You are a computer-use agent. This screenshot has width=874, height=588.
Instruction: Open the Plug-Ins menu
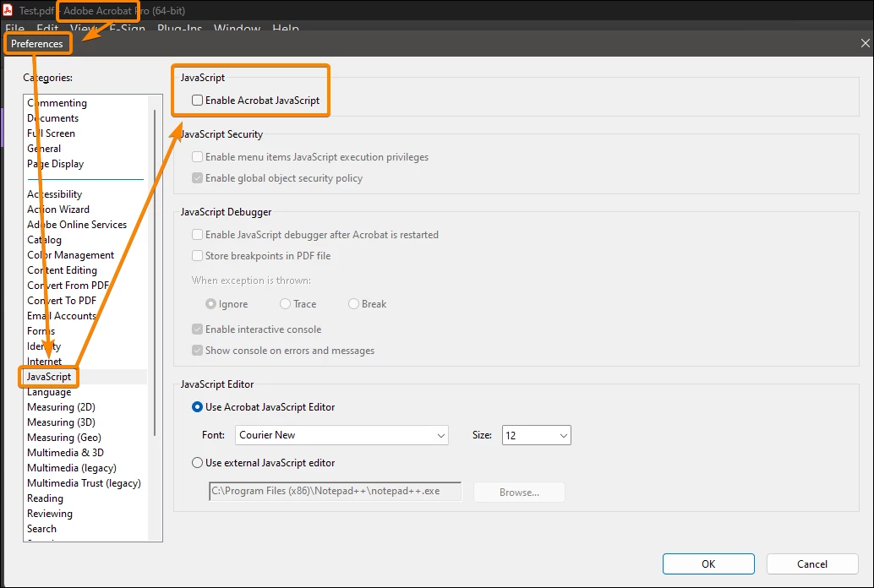tap(179, 29)
